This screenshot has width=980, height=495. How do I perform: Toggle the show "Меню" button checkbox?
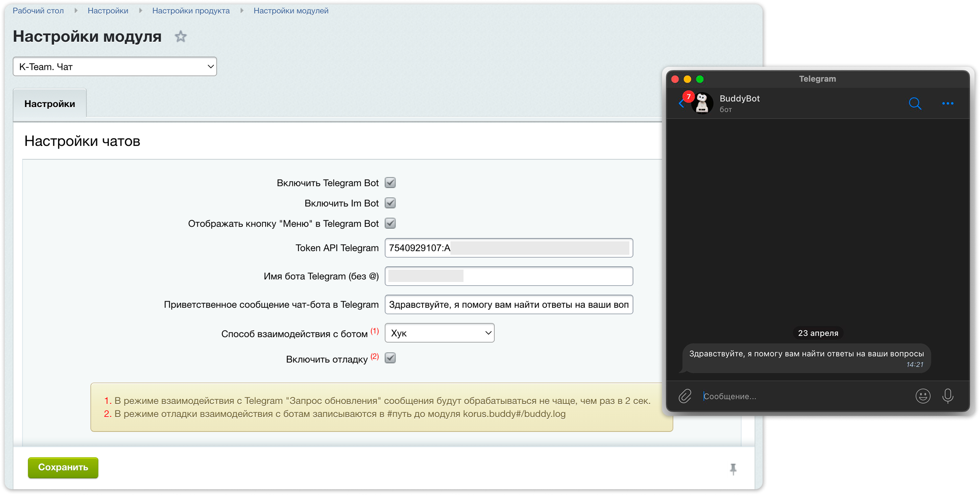coord(390,223)
